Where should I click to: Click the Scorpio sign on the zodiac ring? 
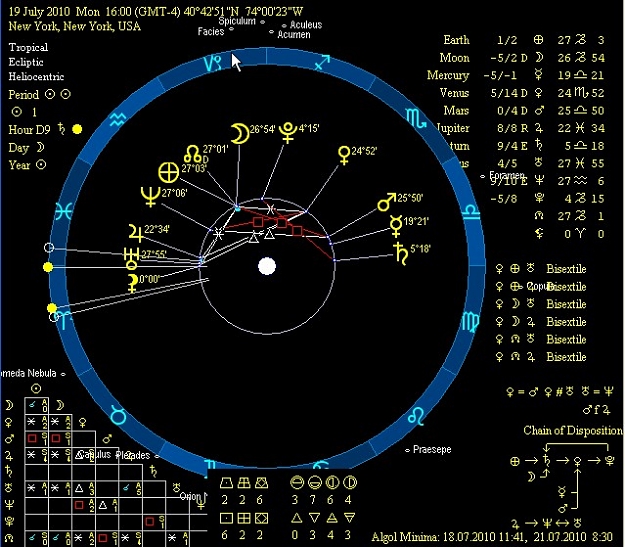pyautogui.click(x=416, y=118)
